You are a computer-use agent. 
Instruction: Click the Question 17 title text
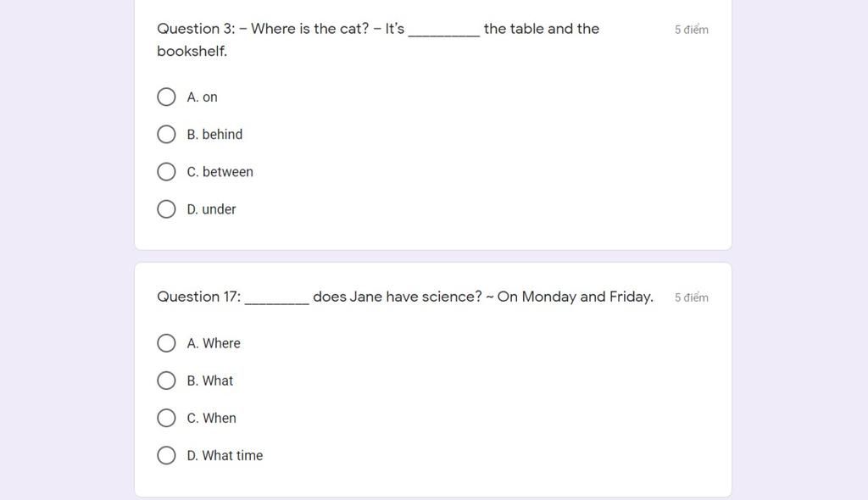coord(405,297)
